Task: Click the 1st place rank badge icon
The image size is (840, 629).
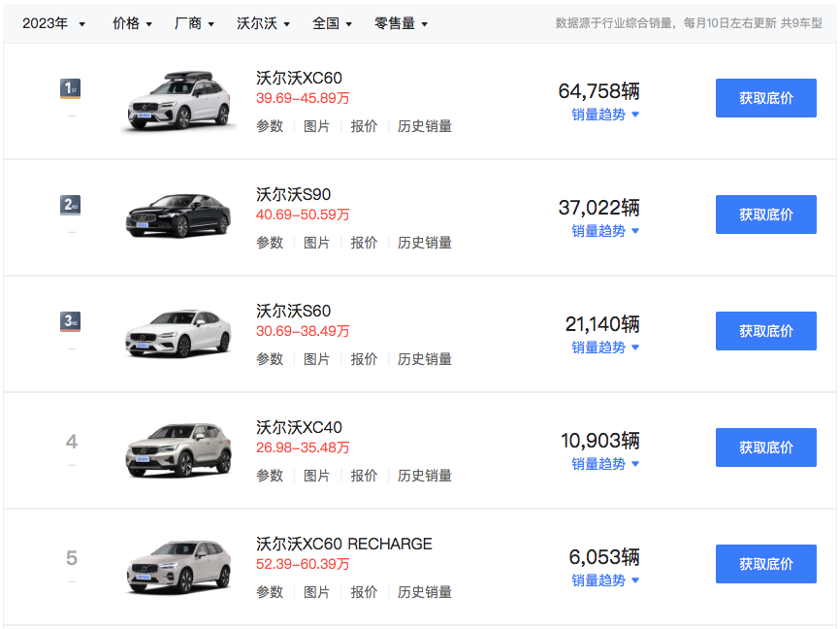Action: click(70, 89)
